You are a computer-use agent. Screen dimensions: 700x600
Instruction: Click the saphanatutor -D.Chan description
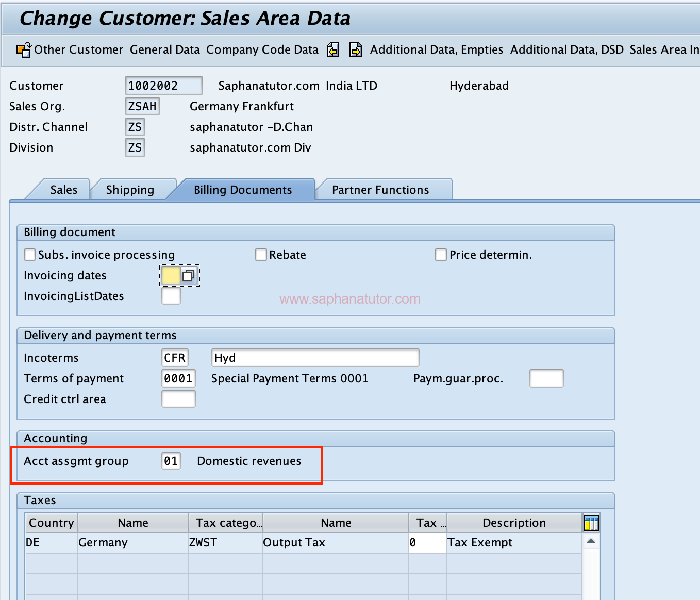coord(251,127)
